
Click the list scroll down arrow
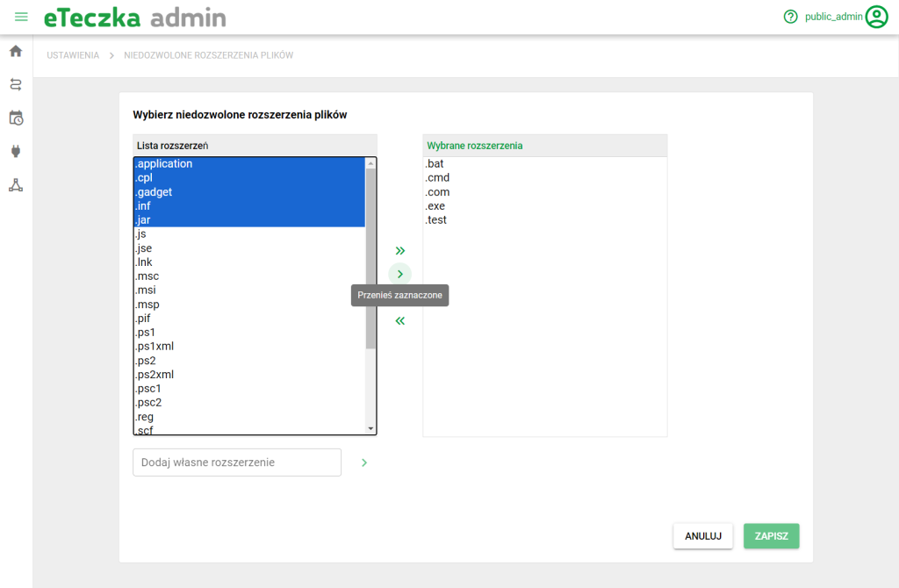pyautogui.click(x=370, y=428)
